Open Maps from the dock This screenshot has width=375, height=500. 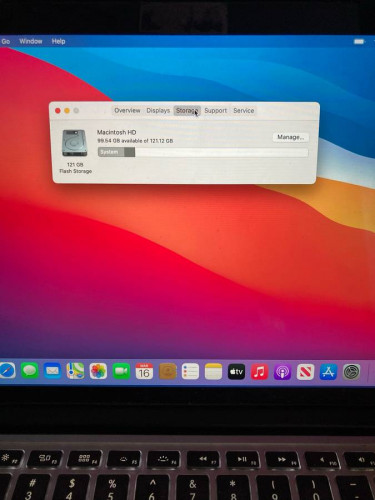pos(75,371)
